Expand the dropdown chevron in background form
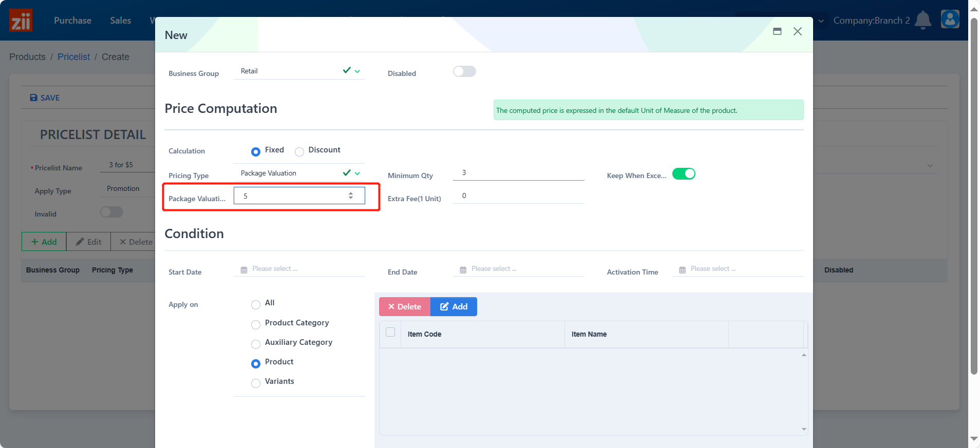 pyautogui.click(x=930, y=166)
